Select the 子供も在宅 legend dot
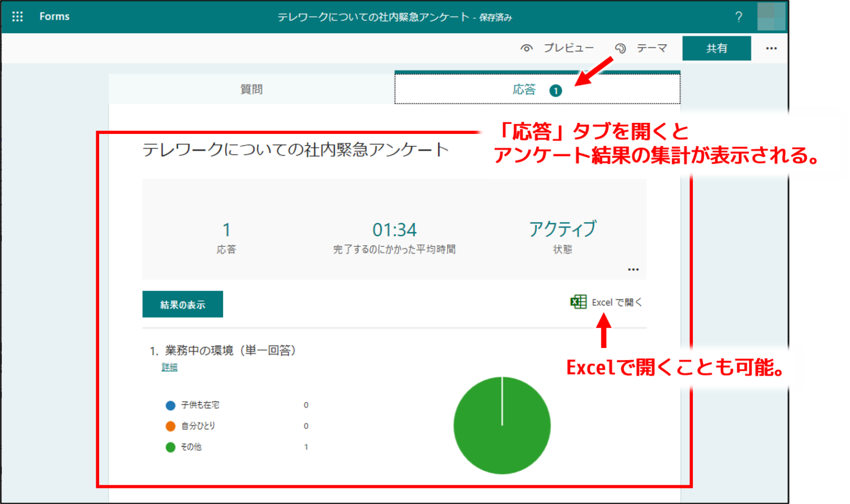Viewport: 850px width, 504px height. pos(170,404)
